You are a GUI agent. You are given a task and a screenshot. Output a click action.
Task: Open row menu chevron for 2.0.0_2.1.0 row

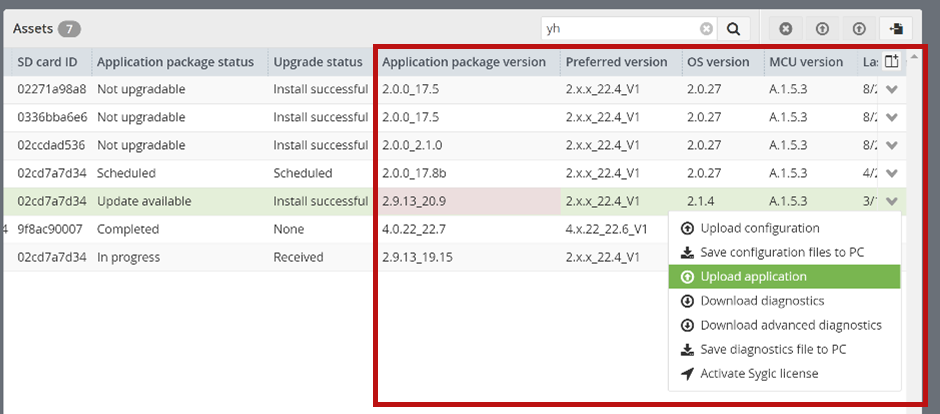pos(891,145)
